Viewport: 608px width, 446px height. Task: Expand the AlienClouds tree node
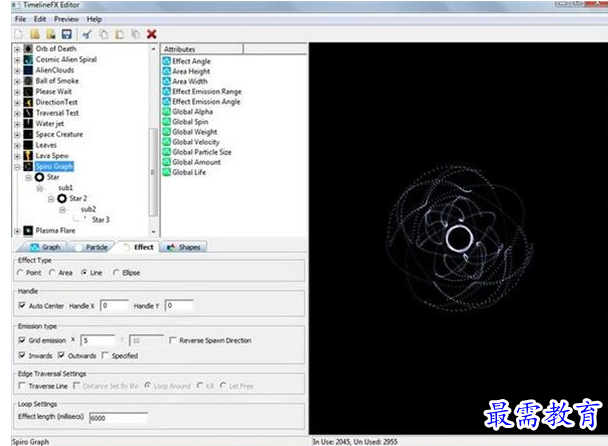(x=17, y=71)
